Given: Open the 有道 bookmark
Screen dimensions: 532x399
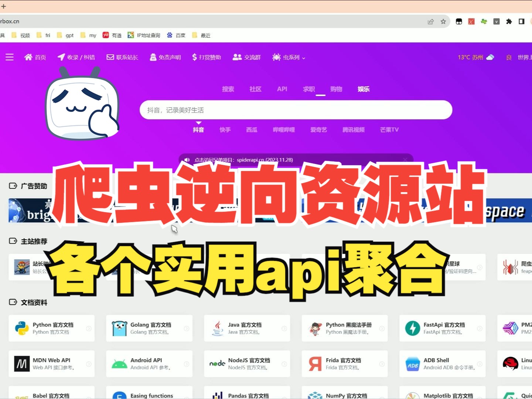Looking at the screenshot, I should (112, 35).
